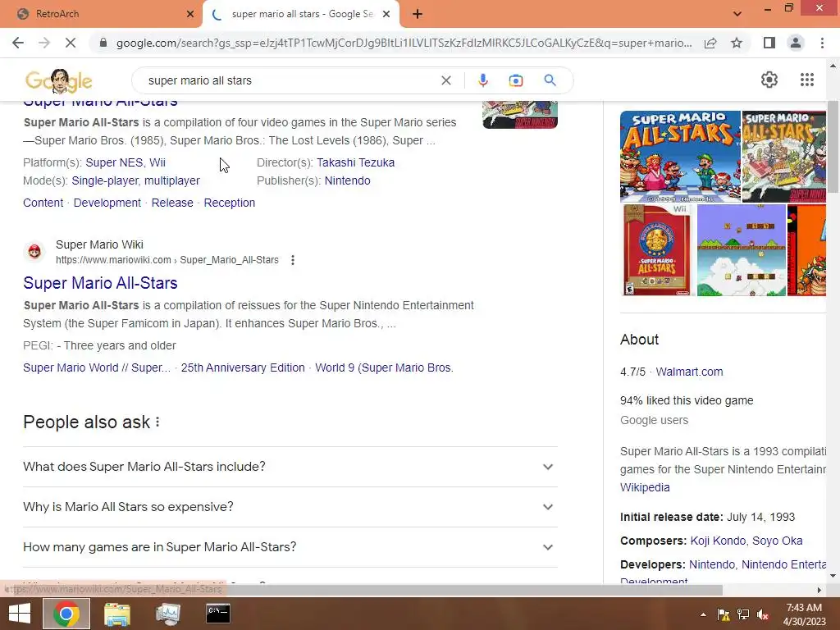Screen dimensions: 840x630
Task: Open the Koji Kondo composer link
Action: [x=718, y=541]
